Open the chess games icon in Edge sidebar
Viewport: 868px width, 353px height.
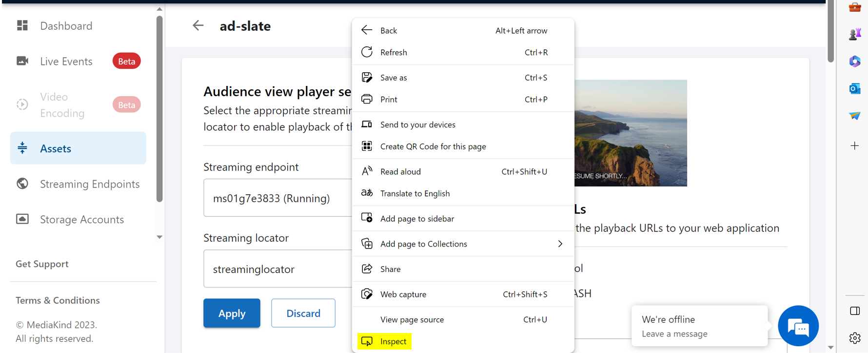pos(855,34)
